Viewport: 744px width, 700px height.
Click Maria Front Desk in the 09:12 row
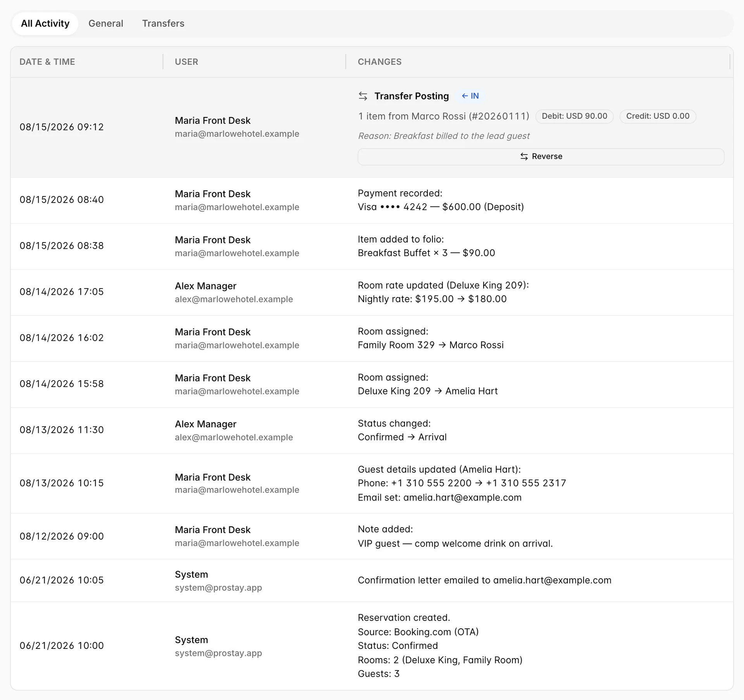[x=212, y=120]
